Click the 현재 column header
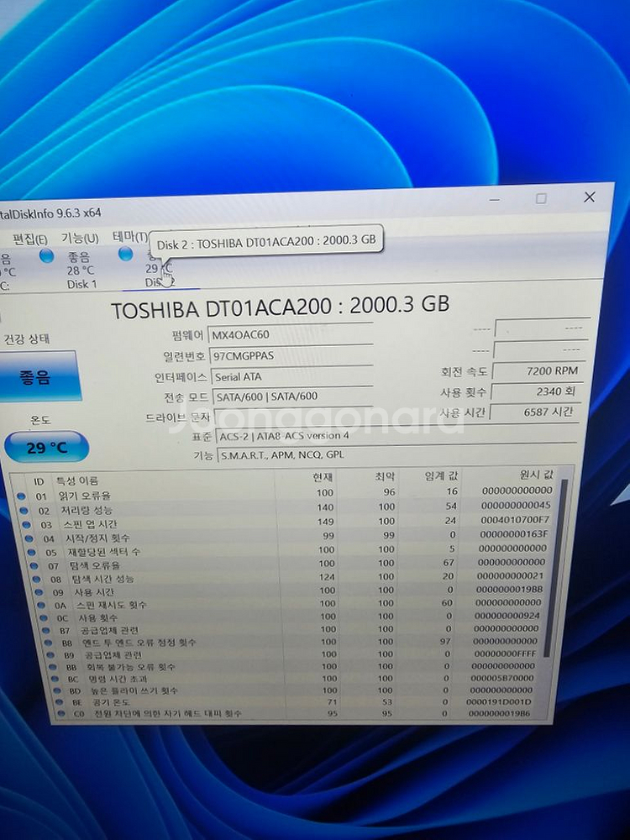Image resolution: width=630 pixels, height=840 pixels. [x=323, y=477]
